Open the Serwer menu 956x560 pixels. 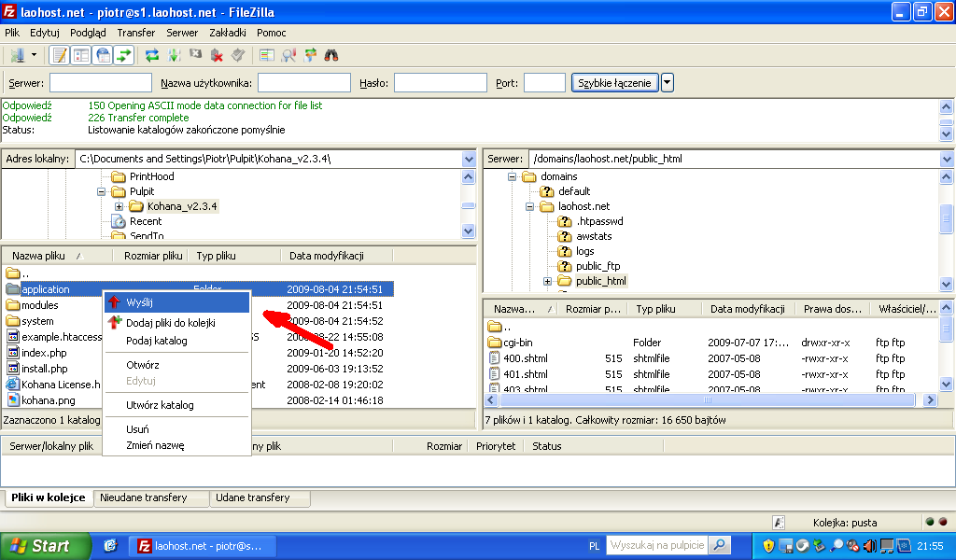182,33
